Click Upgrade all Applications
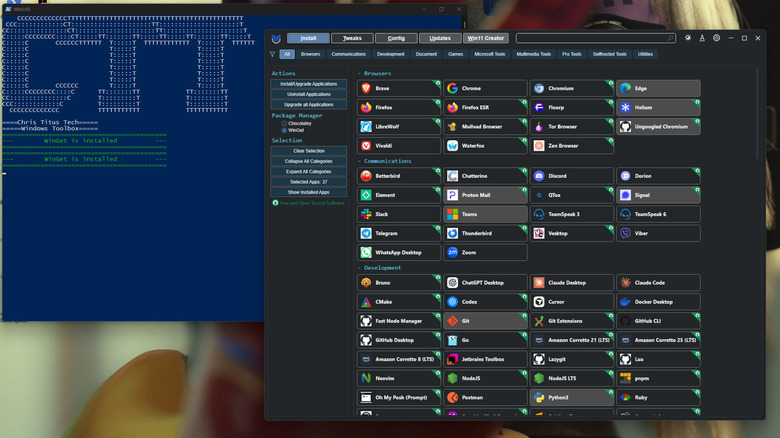 [308, 105]
